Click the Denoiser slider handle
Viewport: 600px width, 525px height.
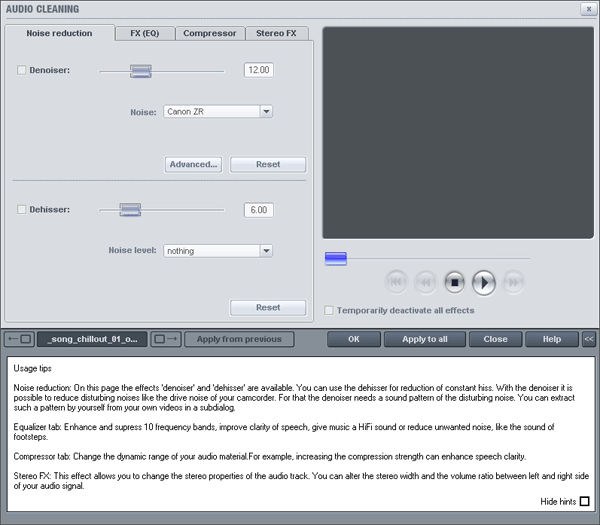(141, 71)
